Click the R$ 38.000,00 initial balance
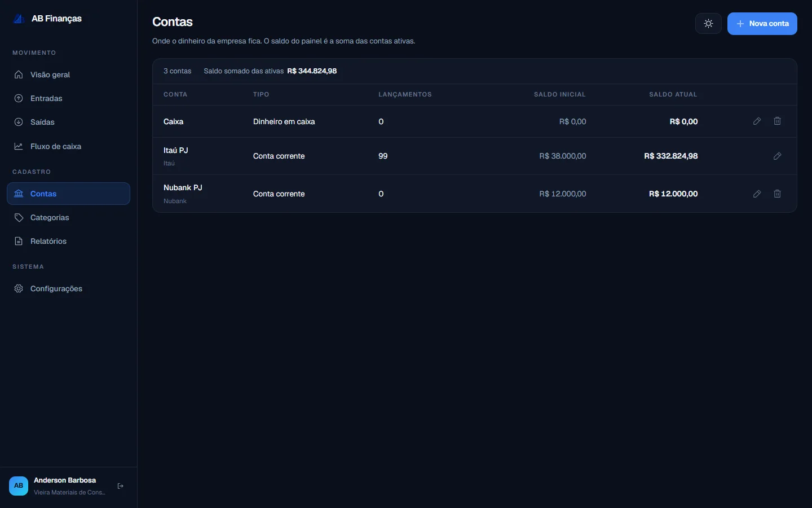812x508 pixels. pos(563,156)
